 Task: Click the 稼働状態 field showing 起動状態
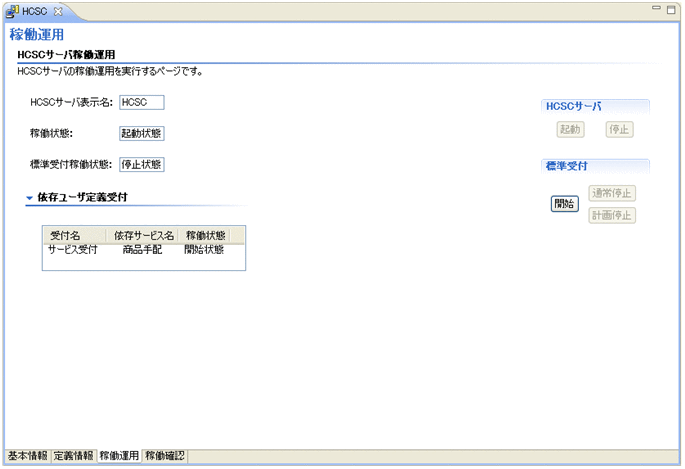142,133
